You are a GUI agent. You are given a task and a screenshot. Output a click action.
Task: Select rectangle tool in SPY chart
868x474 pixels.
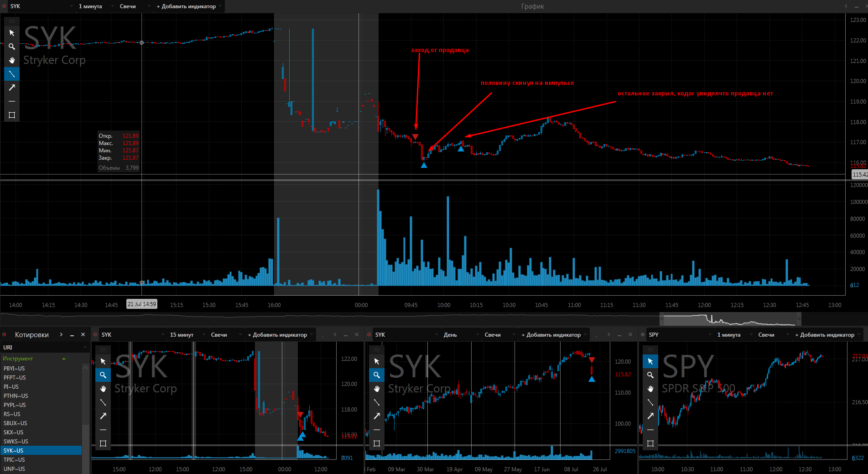650,443
